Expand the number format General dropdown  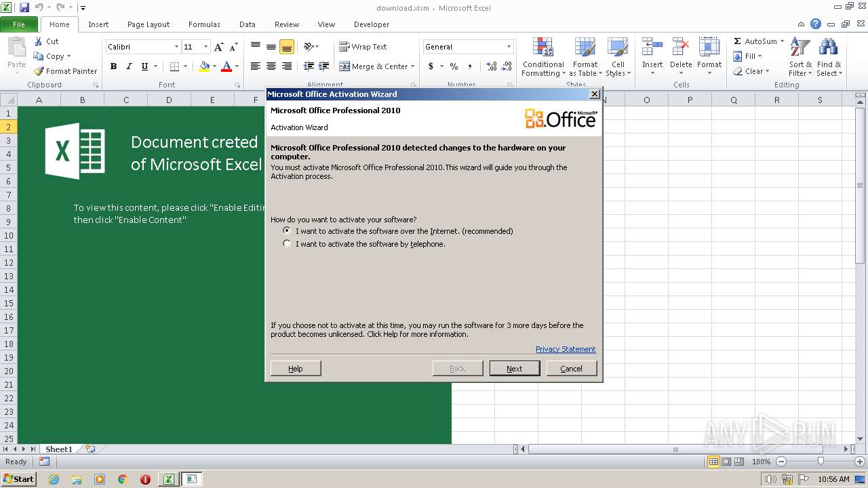click(x=509, y=47)
